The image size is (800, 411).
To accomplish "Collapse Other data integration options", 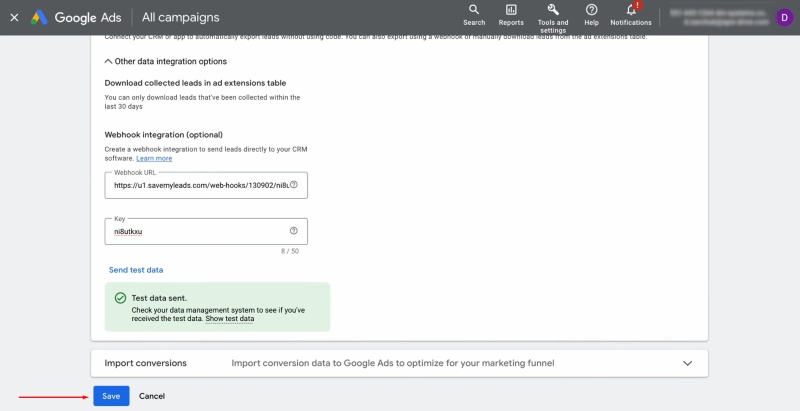I will coord(166,61).
